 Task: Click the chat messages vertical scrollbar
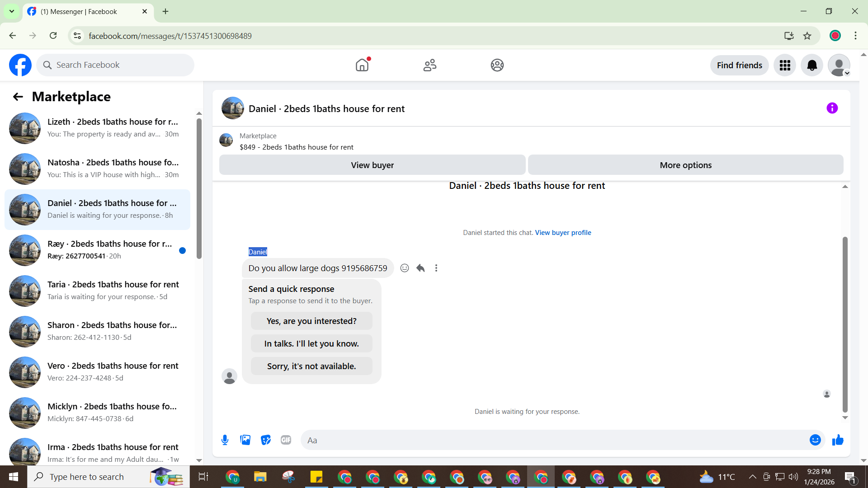point(844,324)
